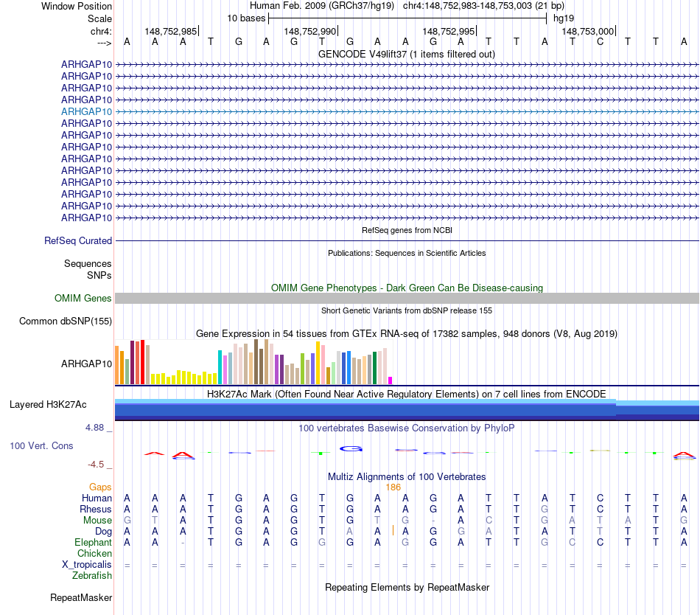Click the gray OMIM Genes bar
700x615 pixels.
pyautogui.click(x=407, y=299)
